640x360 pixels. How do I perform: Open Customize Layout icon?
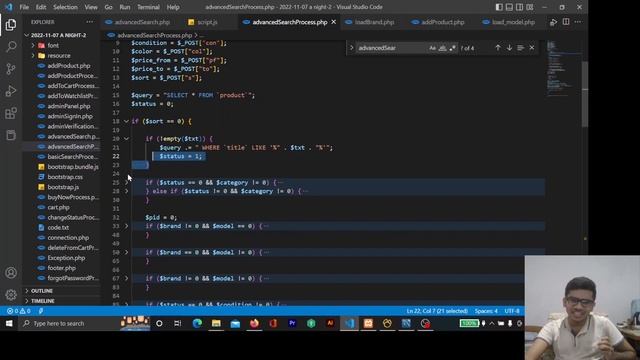pyautogui.click(x=530, y=7)
